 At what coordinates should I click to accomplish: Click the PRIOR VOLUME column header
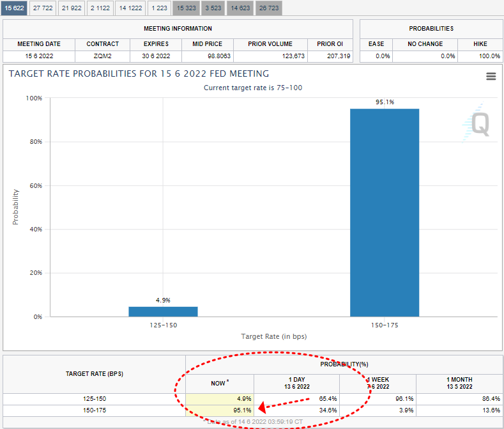coord(270,44)
